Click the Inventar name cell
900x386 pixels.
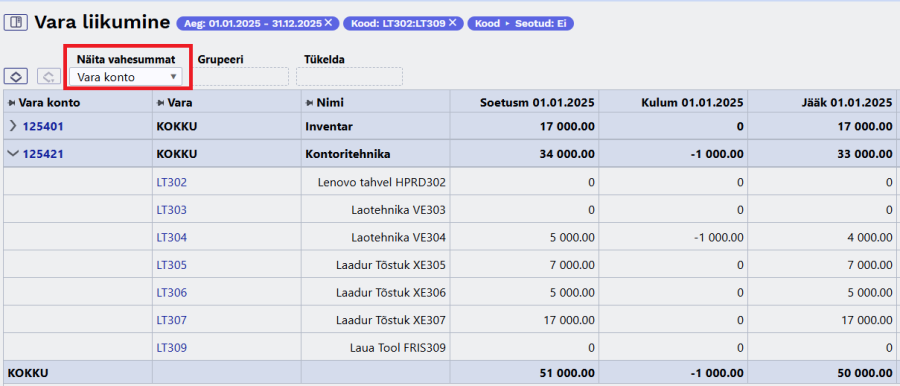375,127
